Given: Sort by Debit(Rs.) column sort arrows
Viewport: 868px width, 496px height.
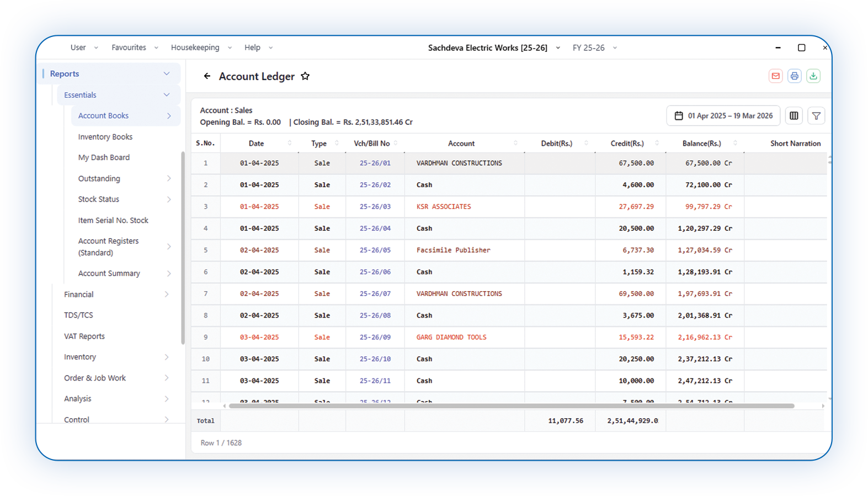Looking at the screenshot, I should point(586,143).
